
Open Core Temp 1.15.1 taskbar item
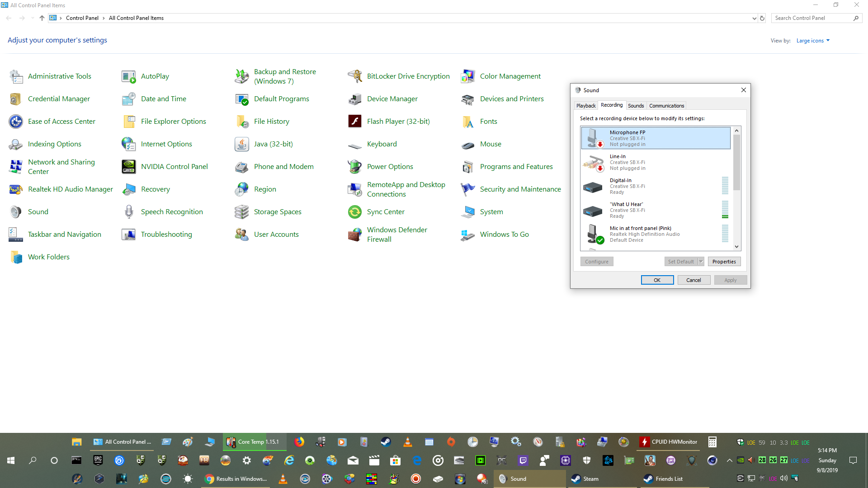tap(255, 442)
